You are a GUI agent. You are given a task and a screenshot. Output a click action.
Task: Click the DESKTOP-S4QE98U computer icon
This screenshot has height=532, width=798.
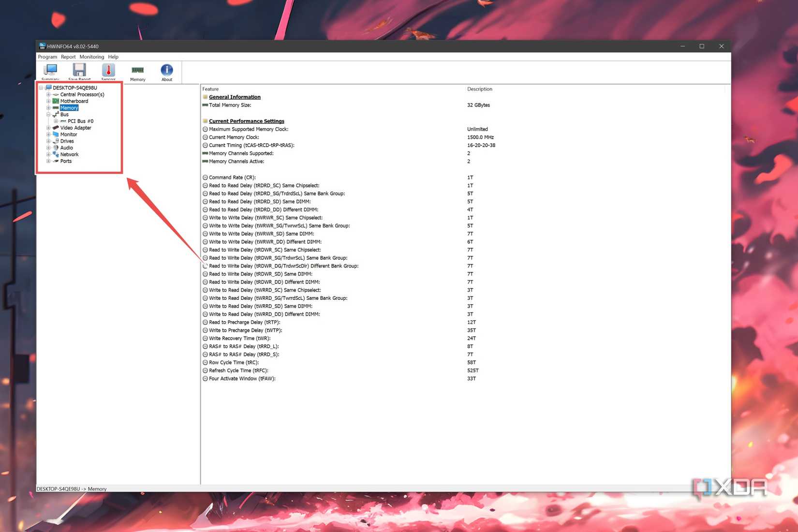[x=48, y=88]
